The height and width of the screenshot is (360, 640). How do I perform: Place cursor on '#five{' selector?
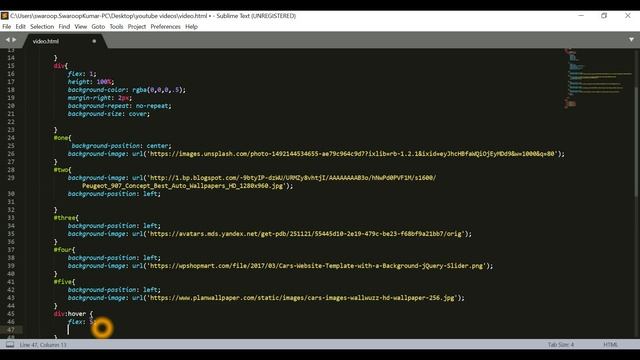tap(64, 282)
